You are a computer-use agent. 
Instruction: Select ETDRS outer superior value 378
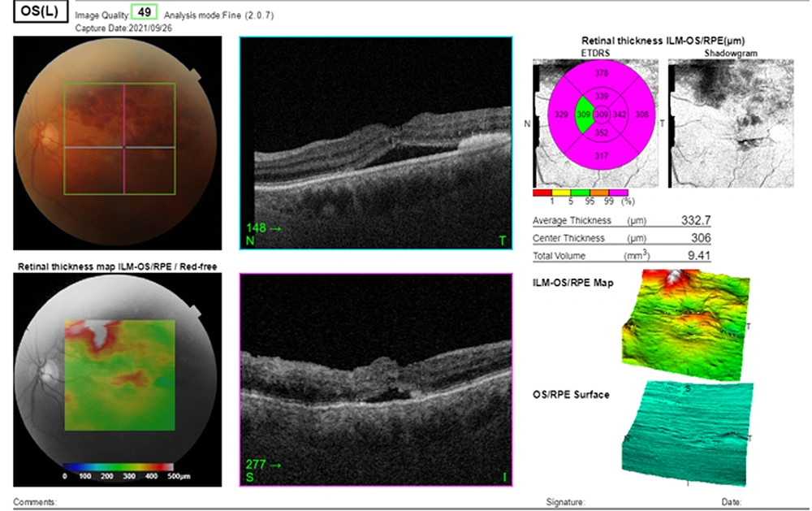tap(601, 73)
